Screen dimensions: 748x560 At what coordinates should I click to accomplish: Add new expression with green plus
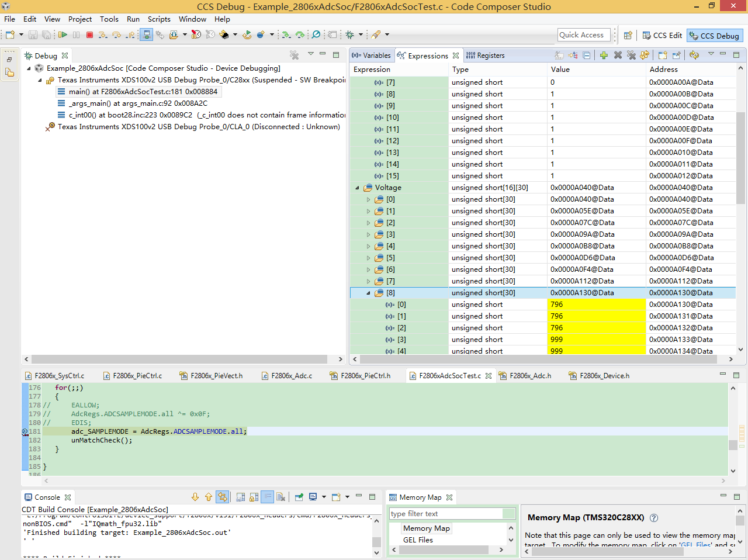coord(603,56)
